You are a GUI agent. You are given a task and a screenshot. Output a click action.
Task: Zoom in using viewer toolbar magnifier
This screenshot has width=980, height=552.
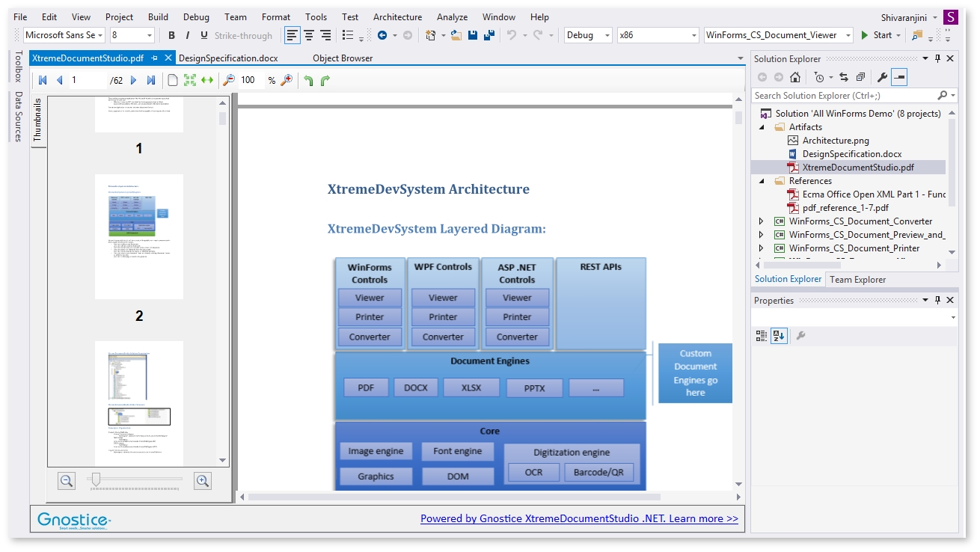pyautogui.click(x=287, y=80)
